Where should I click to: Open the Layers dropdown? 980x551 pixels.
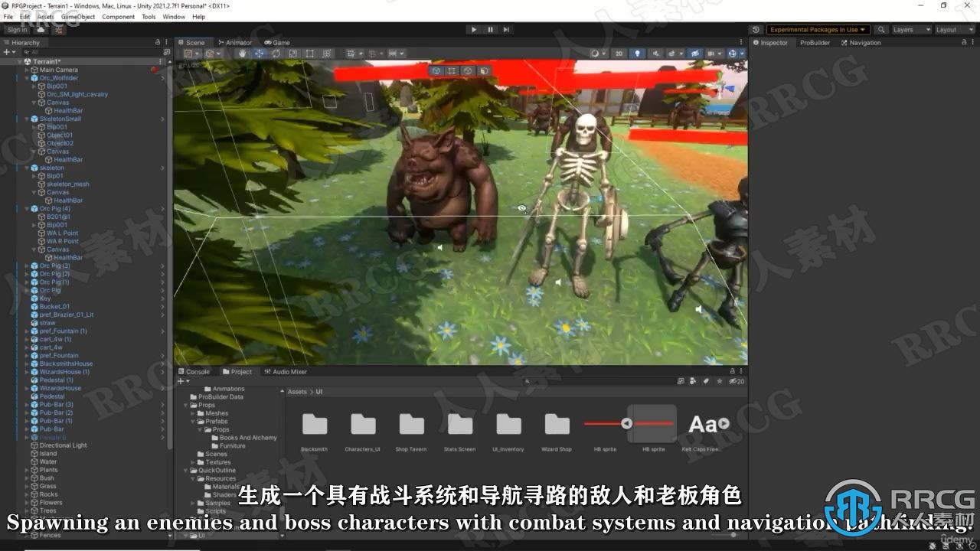point(911,30)
